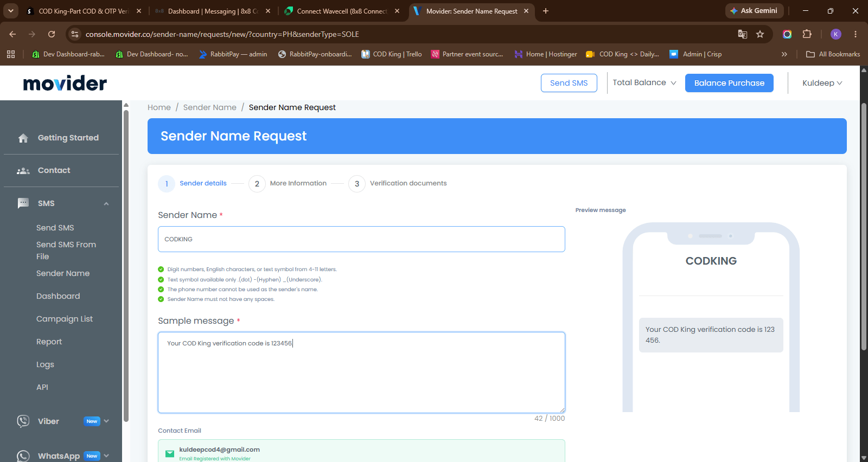Close the Connect Wavecell tab
Viewport: 868px width, 462px height.
click(397, 11)
